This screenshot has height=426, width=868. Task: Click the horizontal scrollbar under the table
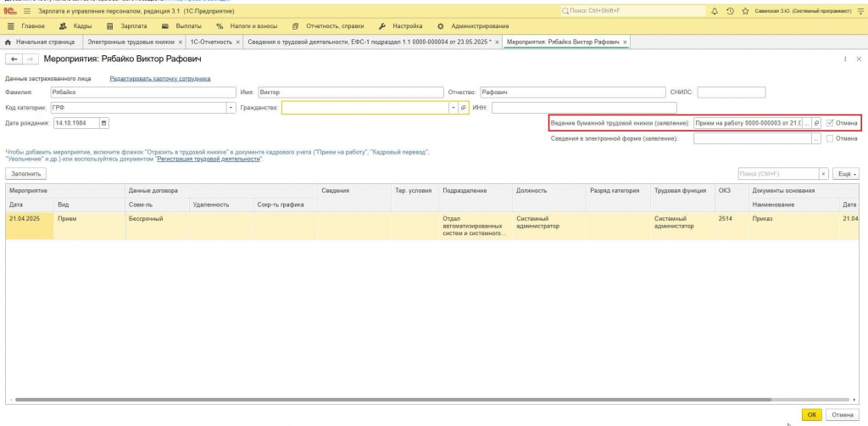431,400
